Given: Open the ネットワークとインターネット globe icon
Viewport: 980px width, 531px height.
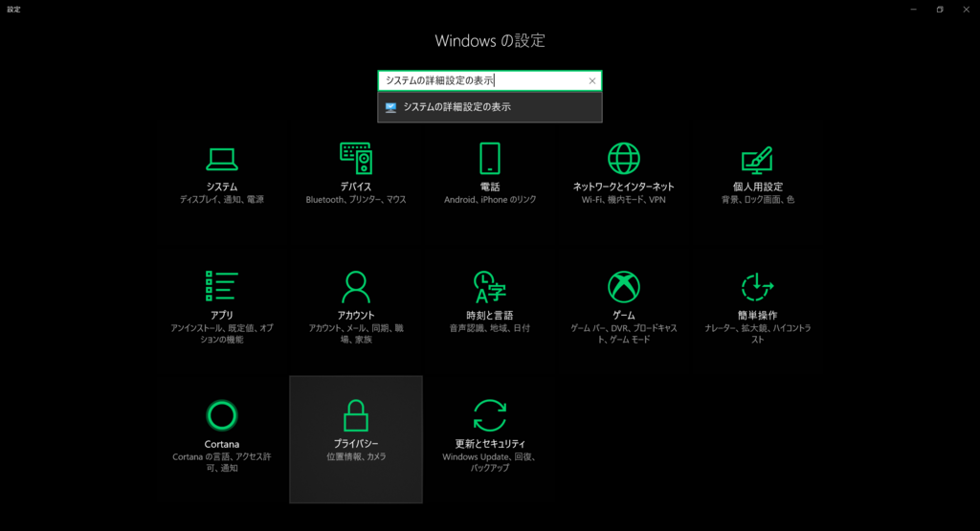Looking at the screenshot, I should [624, 158].
